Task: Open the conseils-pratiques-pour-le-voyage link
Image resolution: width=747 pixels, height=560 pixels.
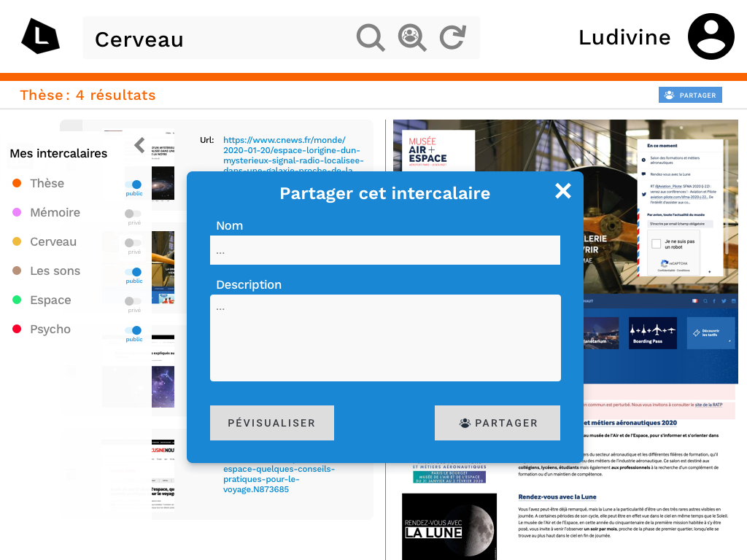Action: 279,479
